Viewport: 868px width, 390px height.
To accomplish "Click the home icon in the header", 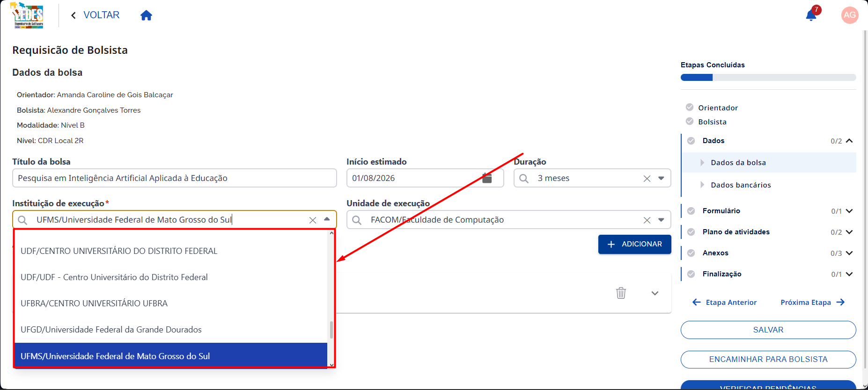I will [x=146, y=15].
